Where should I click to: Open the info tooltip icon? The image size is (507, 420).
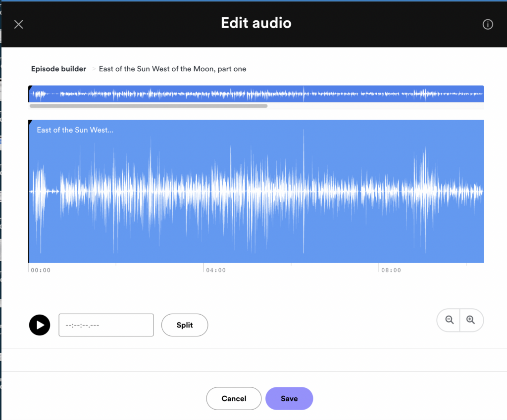click(488, 24)
